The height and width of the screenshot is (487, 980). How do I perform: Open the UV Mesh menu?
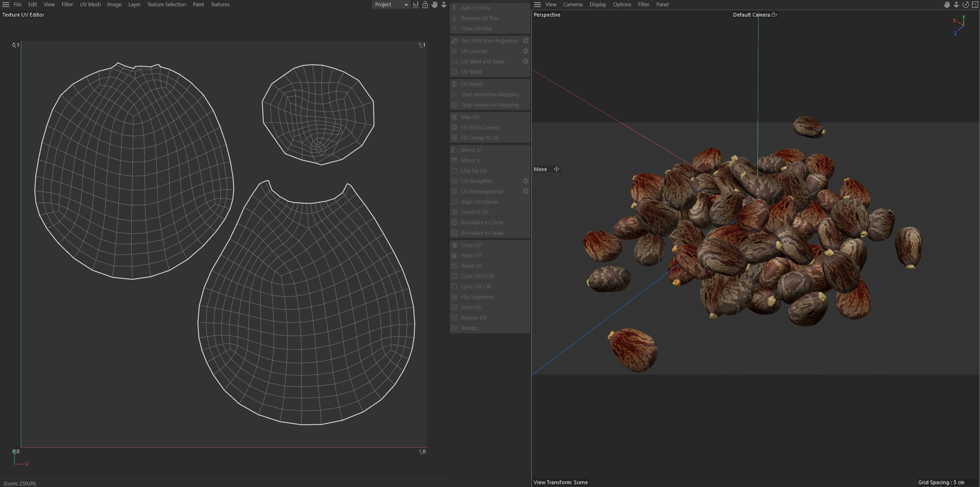pyautogui.click(x=90, y=5)
